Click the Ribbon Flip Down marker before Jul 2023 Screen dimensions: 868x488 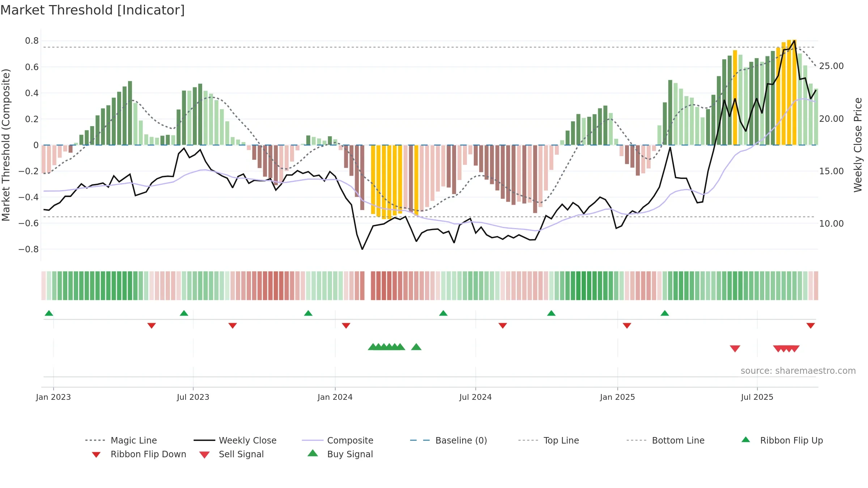(x=152, y=326)
